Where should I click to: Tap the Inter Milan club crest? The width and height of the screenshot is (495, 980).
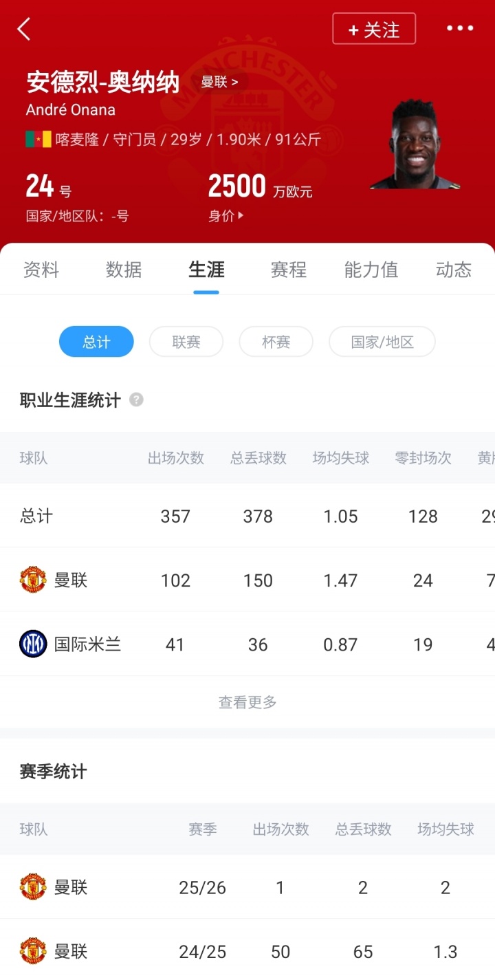33,644
